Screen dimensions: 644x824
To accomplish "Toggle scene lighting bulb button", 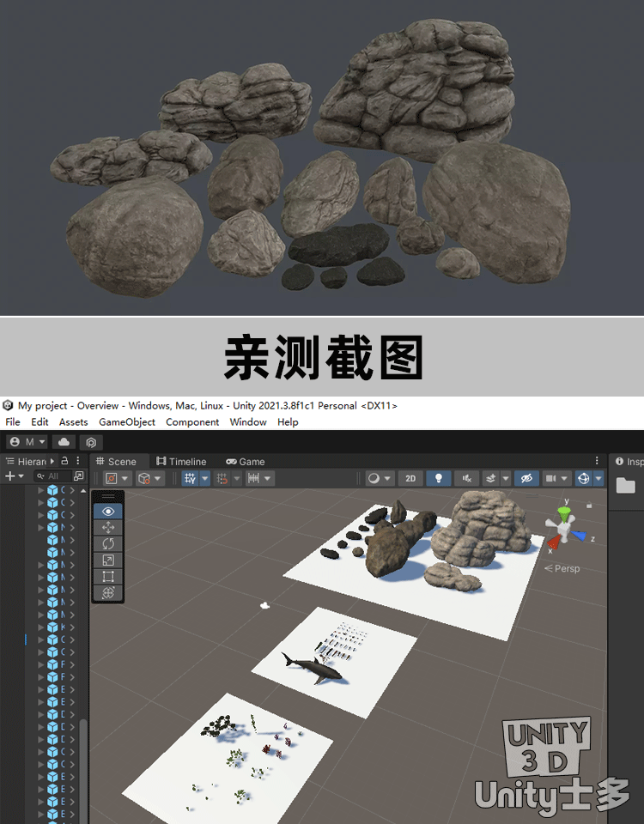I will pyautogui.click(x=439, y=478).
